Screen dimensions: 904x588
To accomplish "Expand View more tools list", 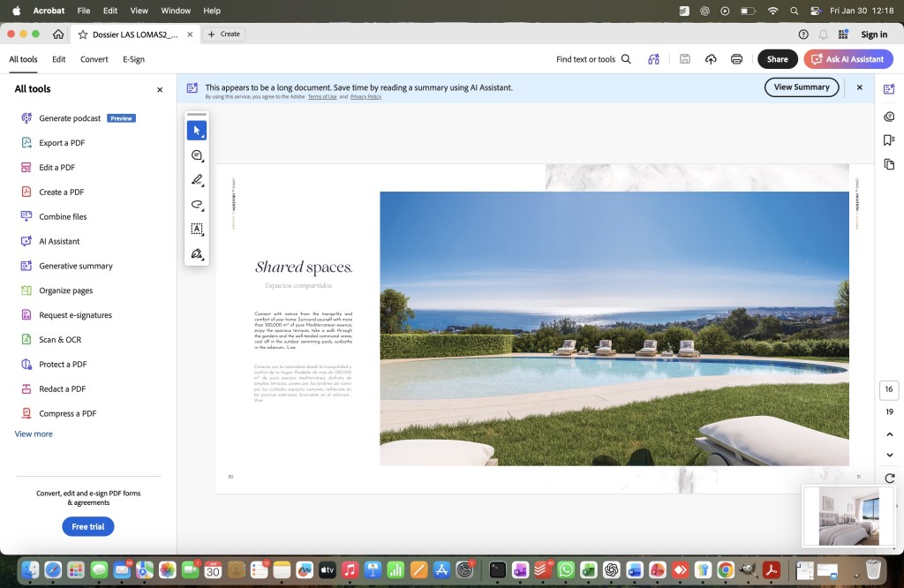I will tap(34, 434).
